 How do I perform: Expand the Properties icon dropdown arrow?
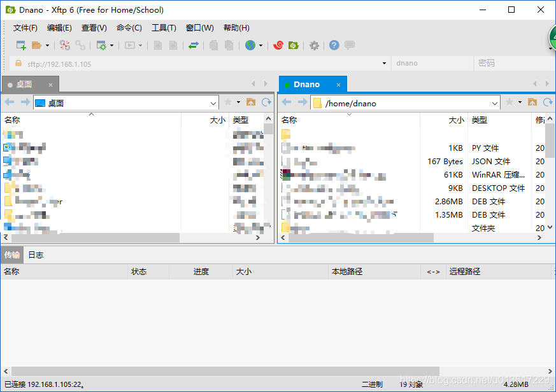tap(111, 45)
